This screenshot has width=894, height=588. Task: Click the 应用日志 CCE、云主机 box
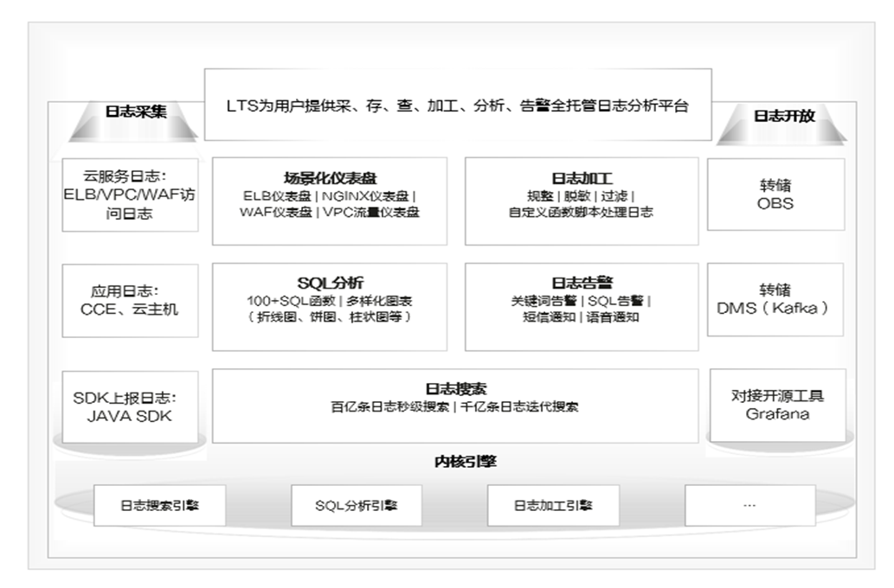[130, 300]
